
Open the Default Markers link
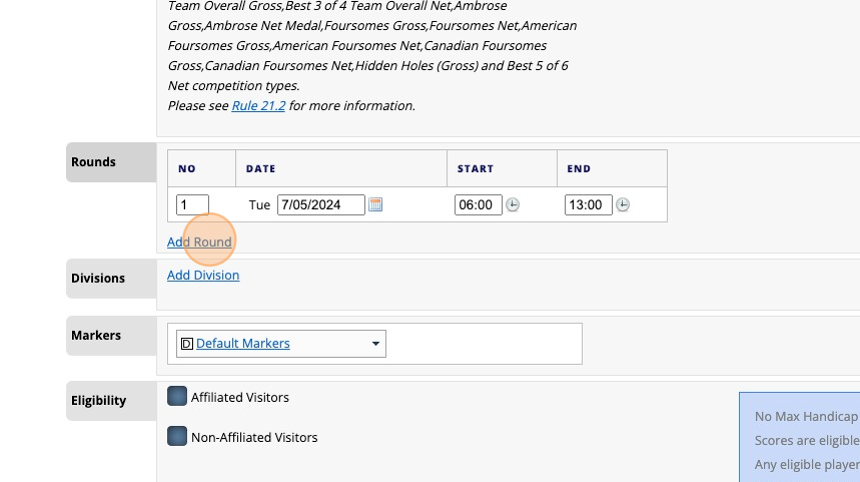243,344
